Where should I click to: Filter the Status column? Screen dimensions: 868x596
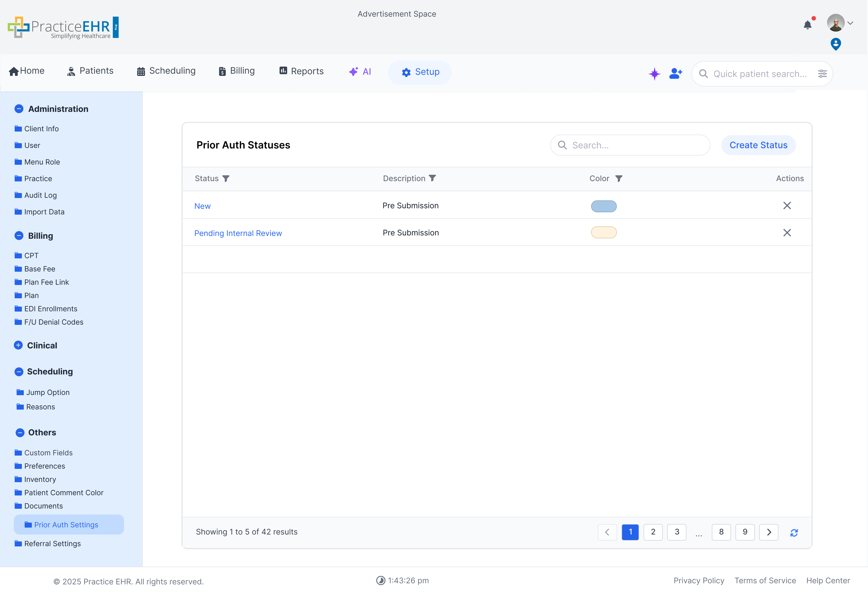(x=226, y=179)
